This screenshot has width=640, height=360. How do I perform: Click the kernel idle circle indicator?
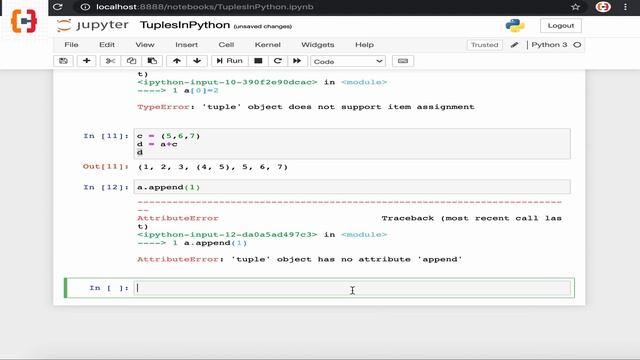tap(577, 45)
